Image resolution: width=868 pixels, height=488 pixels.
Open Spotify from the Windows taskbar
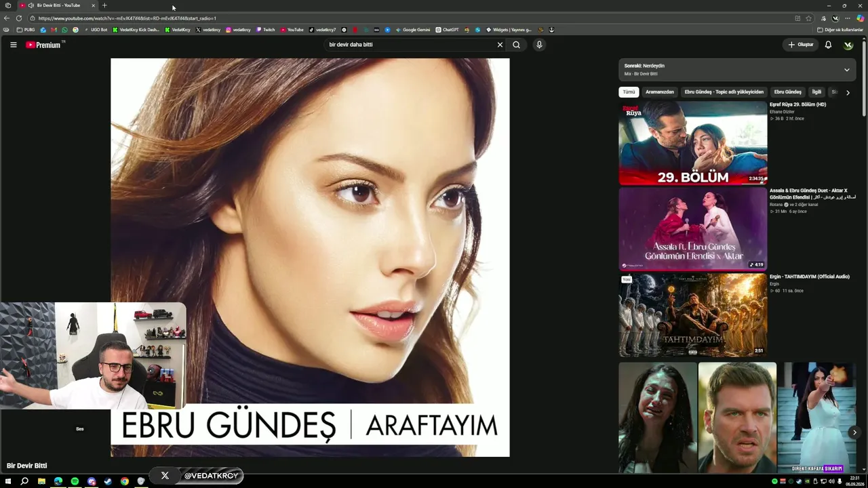[75, 481]
